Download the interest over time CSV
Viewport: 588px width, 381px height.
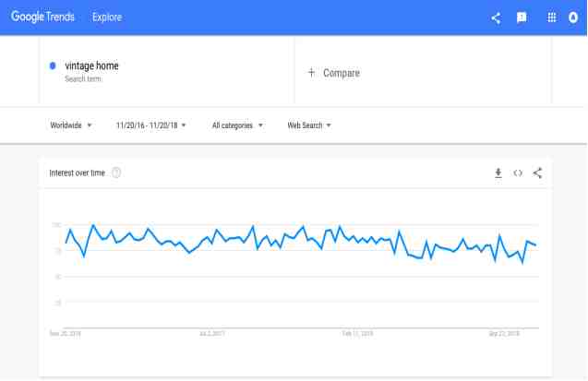pyautogui.click(x=498, y=173)
